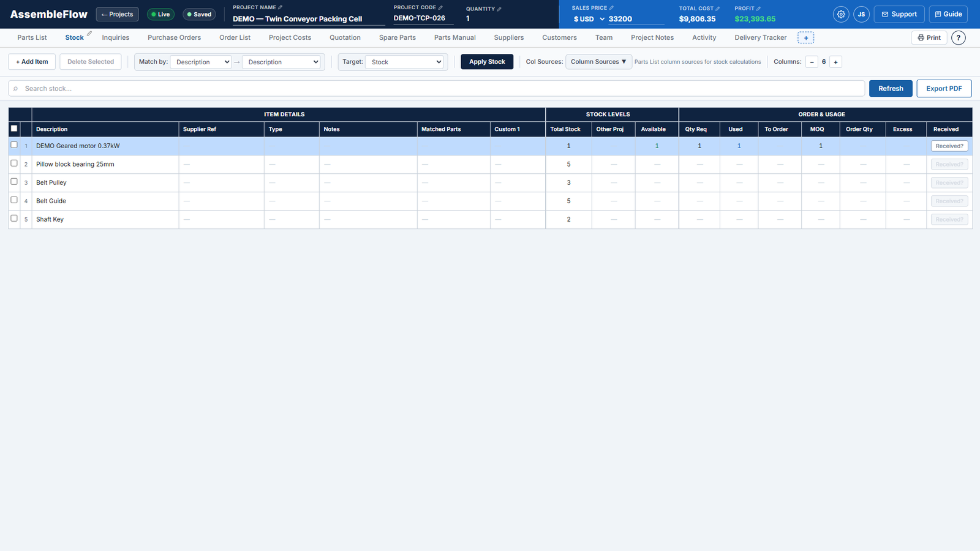Click the Matched Parts column header
Viewport: 980px width, 551px height.
[x=453, y=129]
